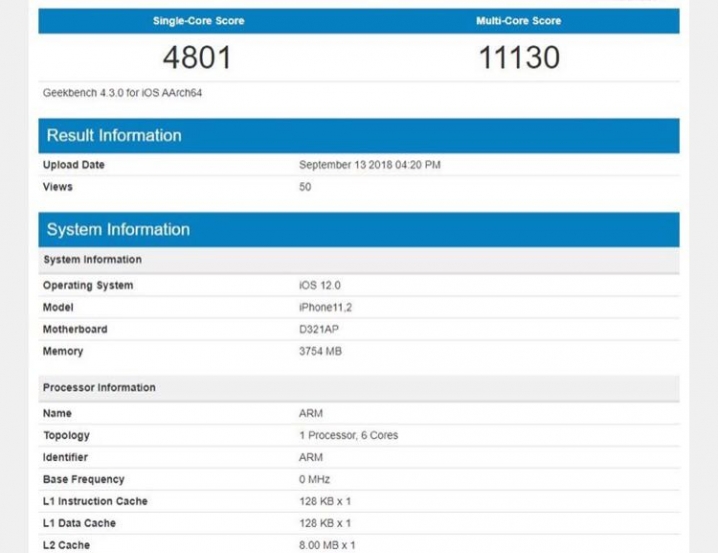This screenshot has width=720, height=553.
Task: Select the ARM value in the Identifier row
Action: [x=311, y=457]
